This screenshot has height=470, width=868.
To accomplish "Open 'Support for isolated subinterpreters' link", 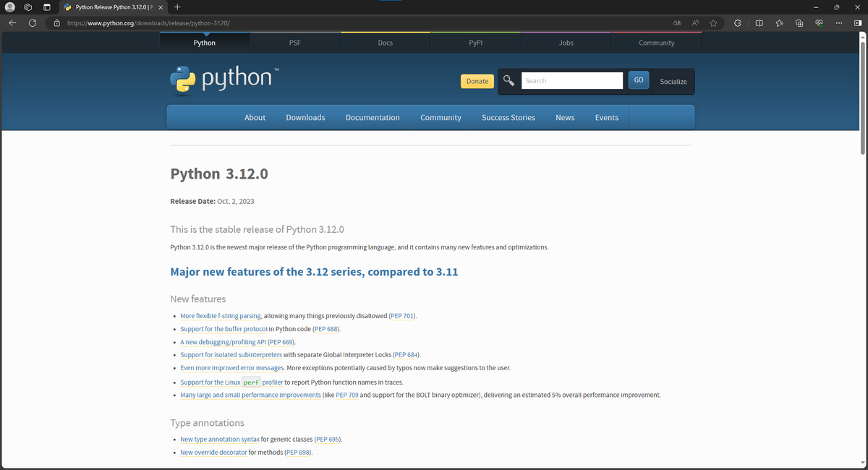I will pos(231,355).
